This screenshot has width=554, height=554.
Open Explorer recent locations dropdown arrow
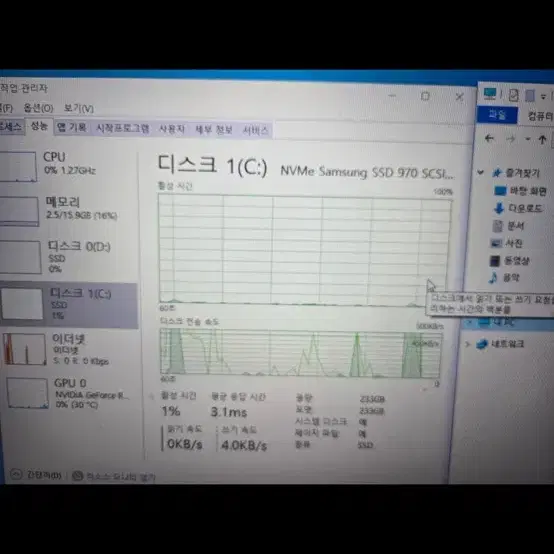[x=528, y=139]
